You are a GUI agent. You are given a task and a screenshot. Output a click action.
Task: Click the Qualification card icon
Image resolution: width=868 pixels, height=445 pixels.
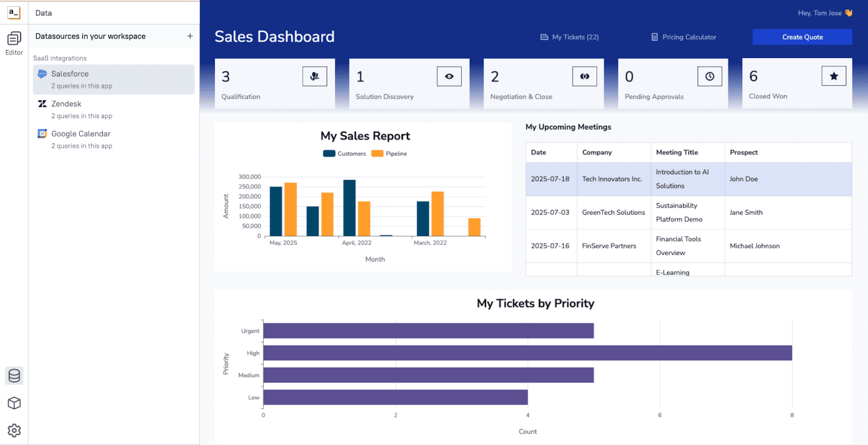point(315,77)
